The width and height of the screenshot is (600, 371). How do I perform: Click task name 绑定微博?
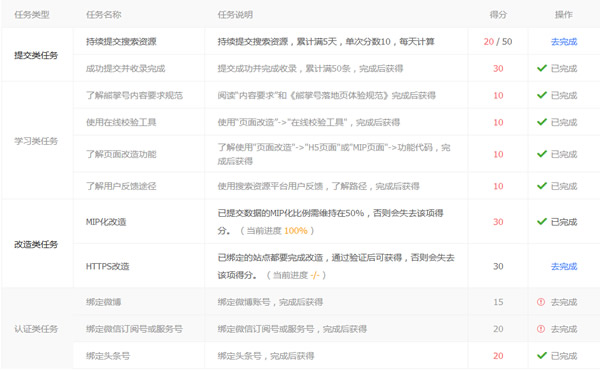[103, 302]
